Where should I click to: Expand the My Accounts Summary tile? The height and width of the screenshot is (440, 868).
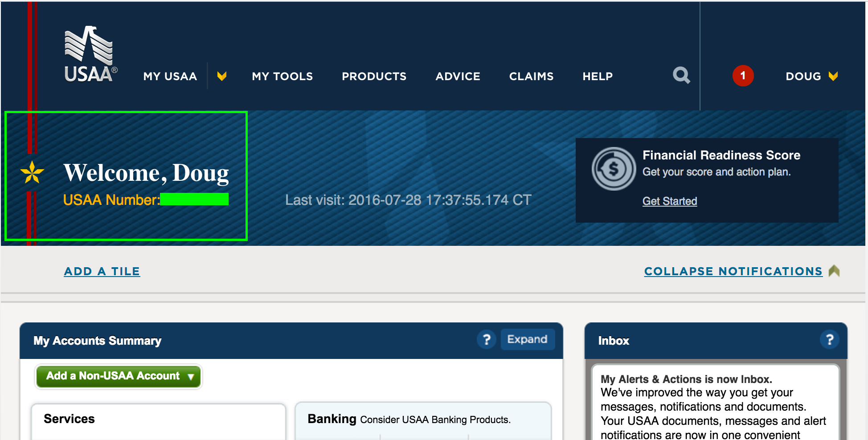tap(528, 339)
